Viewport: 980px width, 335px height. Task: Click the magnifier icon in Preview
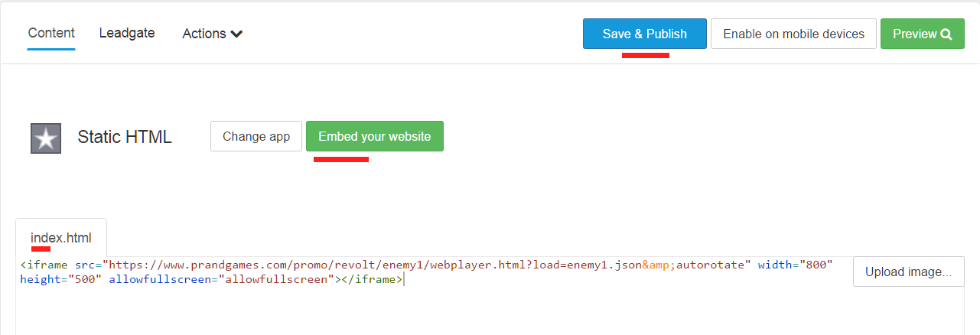[946, 34]
